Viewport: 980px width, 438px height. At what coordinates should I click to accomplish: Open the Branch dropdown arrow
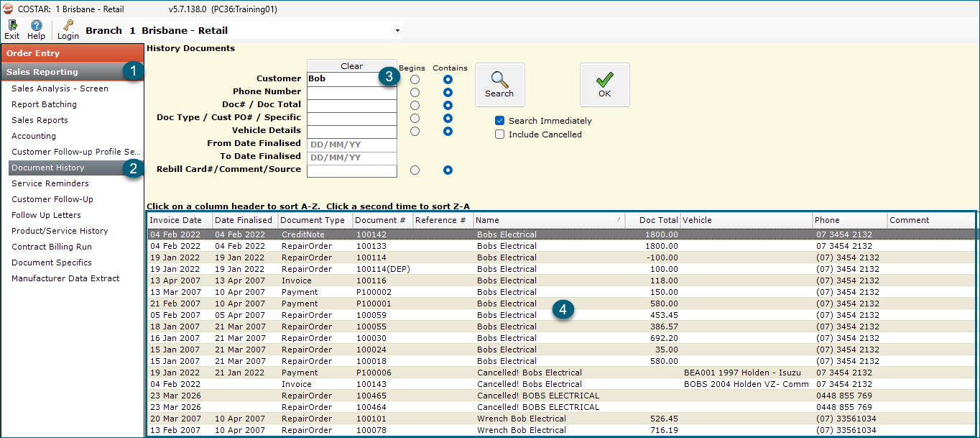(397, 31)
